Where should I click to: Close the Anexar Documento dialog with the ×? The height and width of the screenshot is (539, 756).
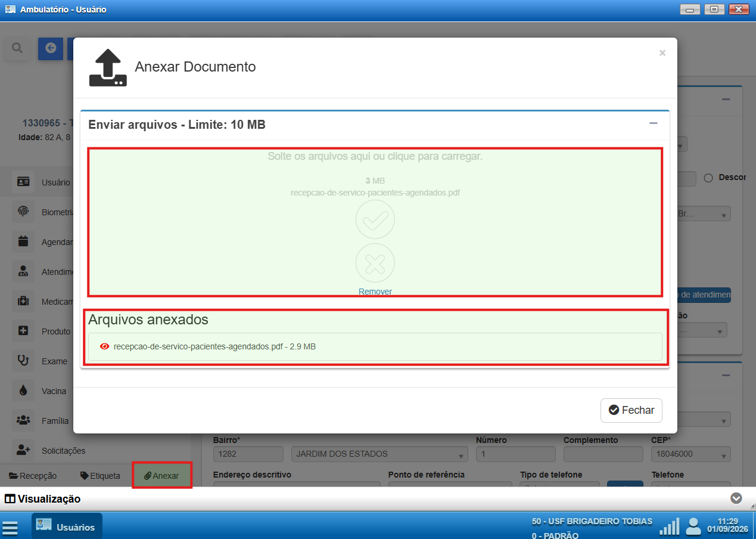coord(662,52)
